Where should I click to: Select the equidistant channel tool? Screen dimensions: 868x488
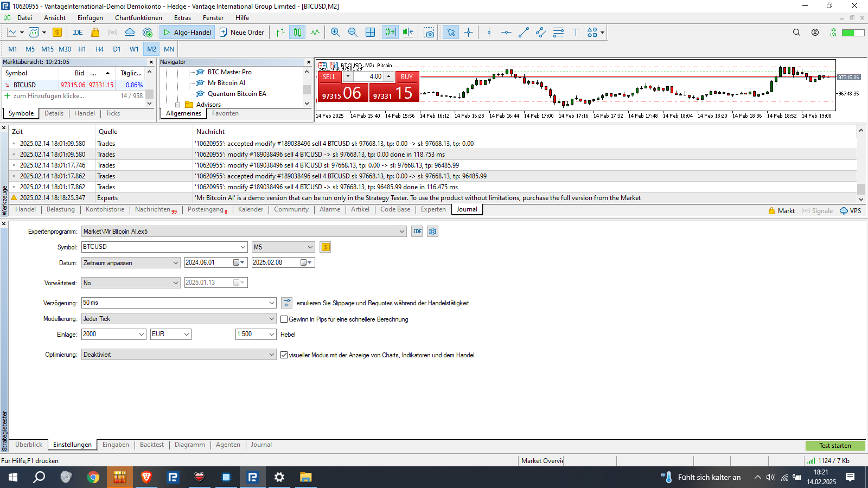tap(541, 33)
